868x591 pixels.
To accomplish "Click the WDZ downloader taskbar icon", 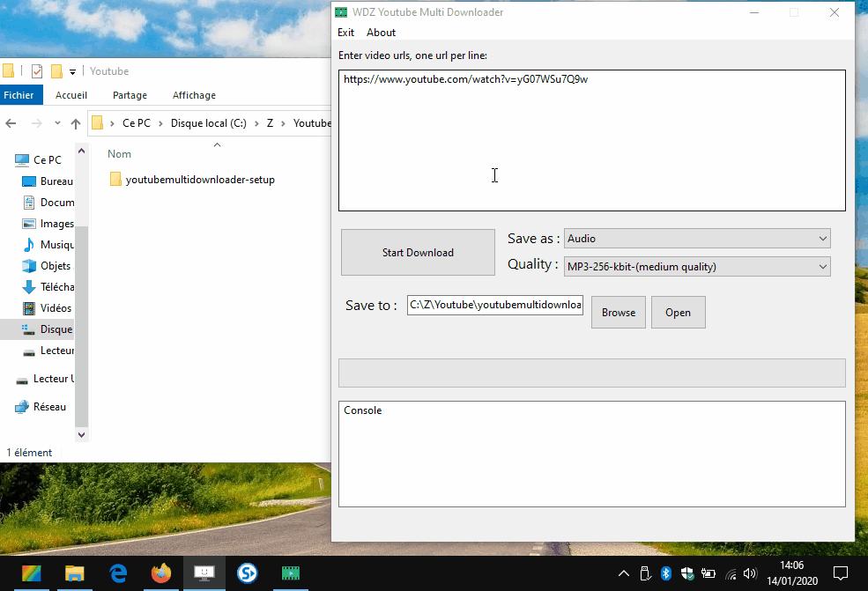I will [x=291, y=573].
